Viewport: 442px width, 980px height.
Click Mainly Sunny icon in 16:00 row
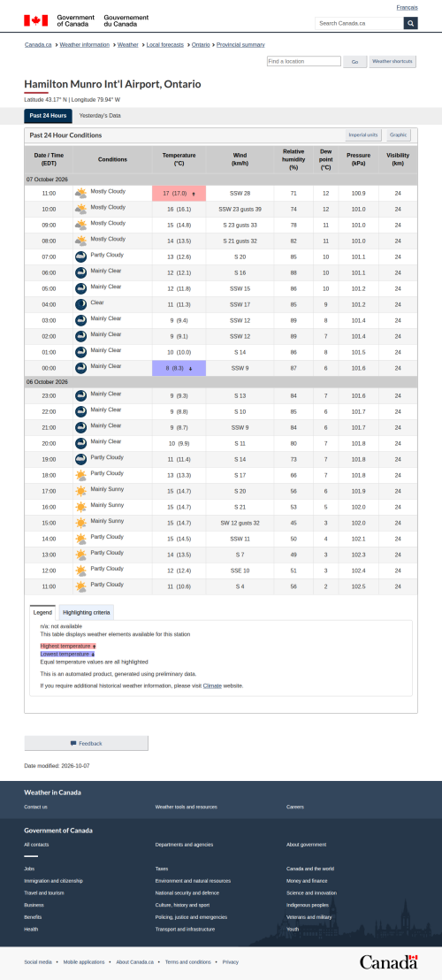click(x=80, y=507)
